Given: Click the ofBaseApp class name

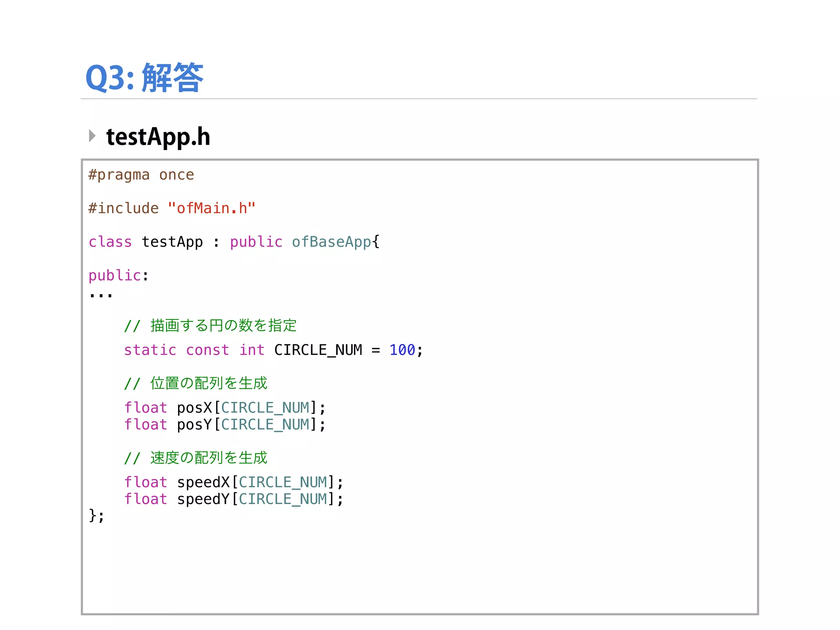Looking at the screenshot, I should coord(331,242).
